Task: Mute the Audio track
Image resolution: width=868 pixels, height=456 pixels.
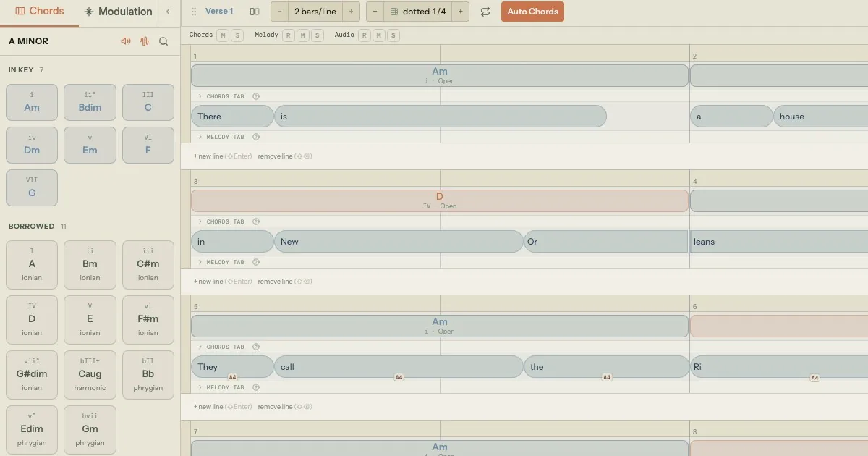Action: coord(379,35)
